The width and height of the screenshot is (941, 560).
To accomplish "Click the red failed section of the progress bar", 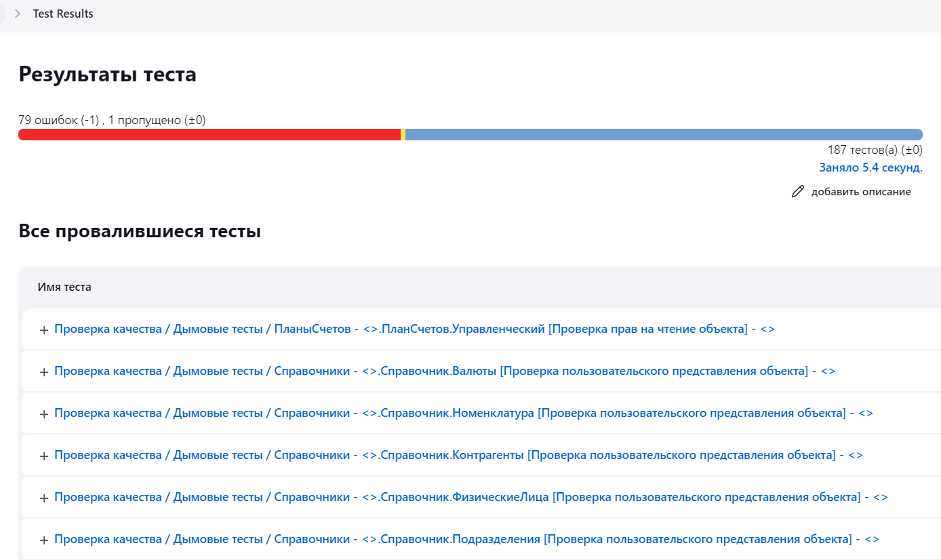I will pyautogui.click(x=203, y=134).
